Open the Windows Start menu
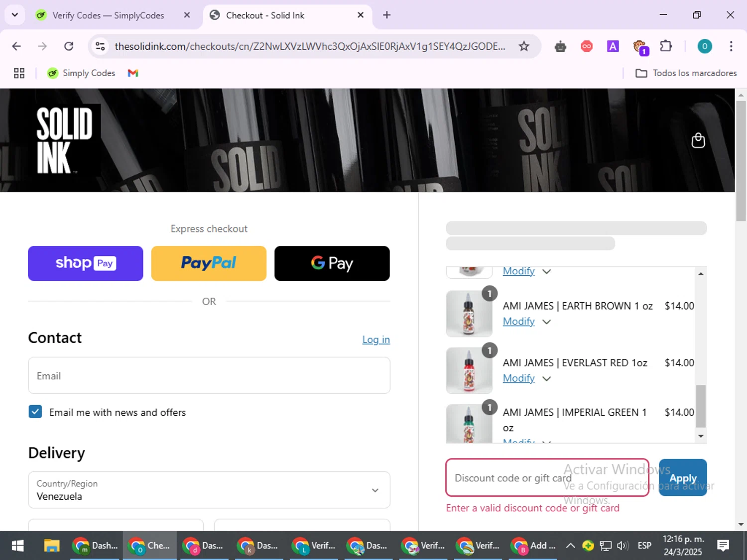The height and width of the screenshot is (560, 747). click(x=17, y=546)
